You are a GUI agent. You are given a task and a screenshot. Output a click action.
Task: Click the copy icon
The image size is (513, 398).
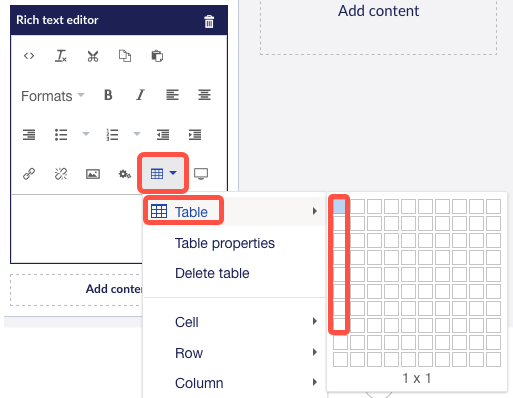coord(125,56)
